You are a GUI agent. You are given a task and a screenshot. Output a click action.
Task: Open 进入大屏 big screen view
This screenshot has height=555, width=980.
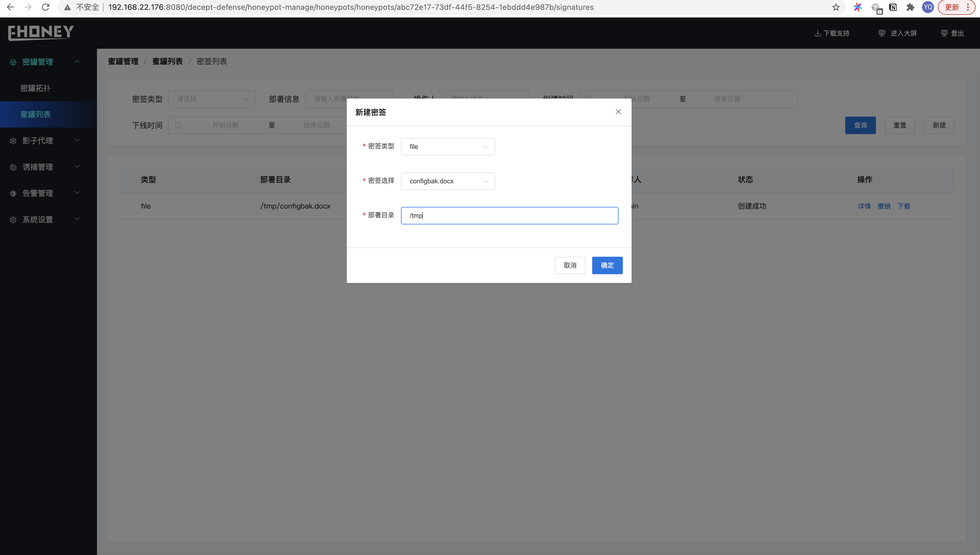click(897, 33)
